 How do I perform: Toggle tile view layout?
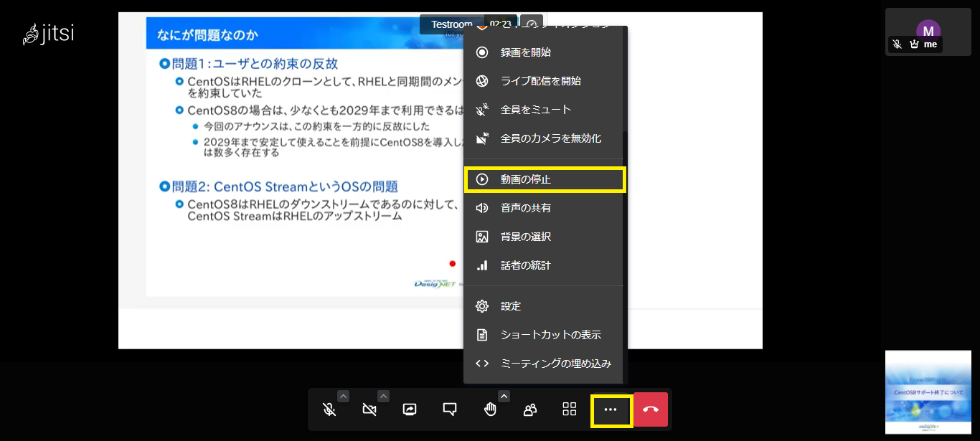pyautogui.click(x=570, y=409)
